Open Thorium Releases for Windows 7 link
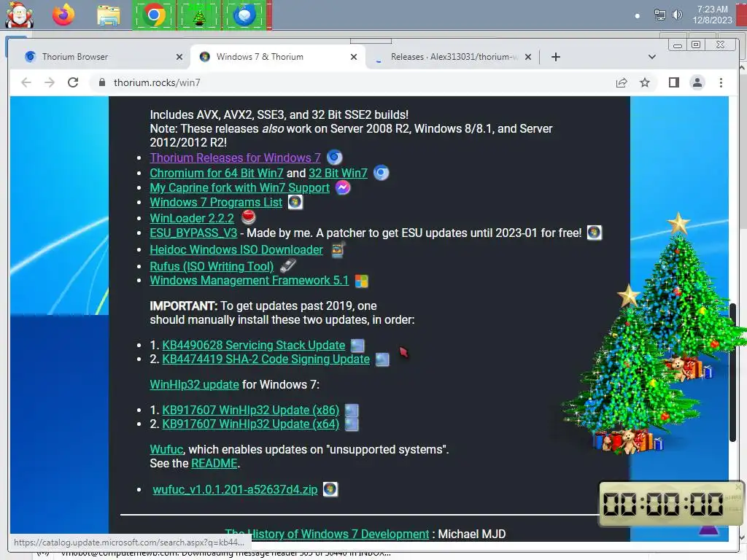This screenshot has width=747, height=560. [236, 157]
